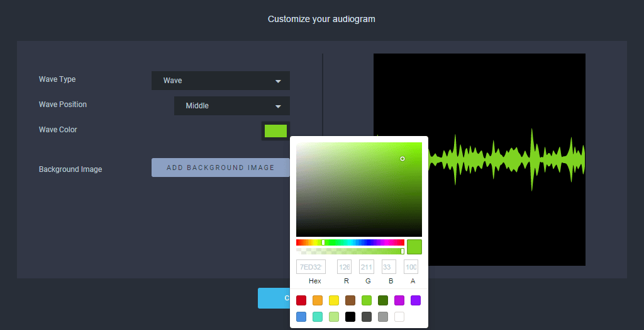The image size is (644, 330).
Task: Click the B value input field
Action: pos(389,266)
